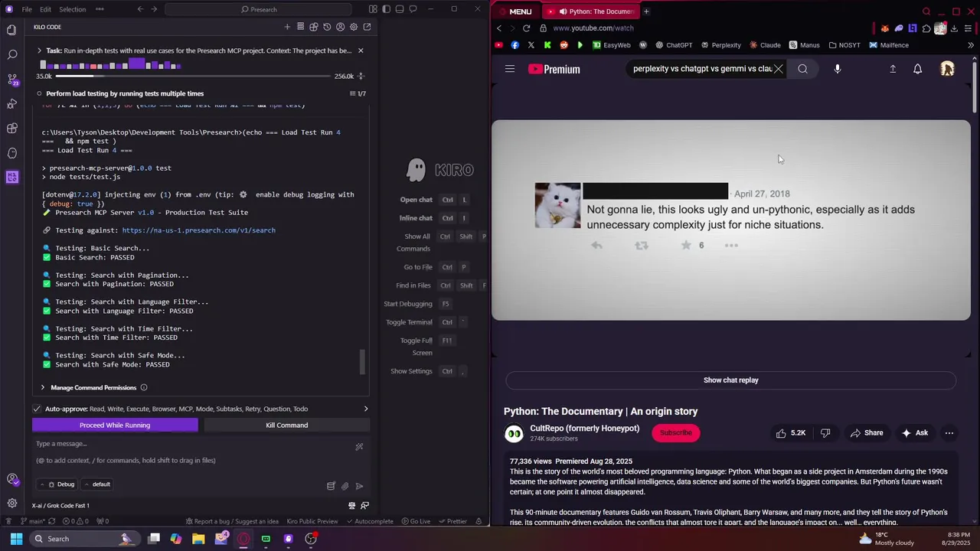
Task: Open Kilo Code MCP servers icon
Action: 300,27
